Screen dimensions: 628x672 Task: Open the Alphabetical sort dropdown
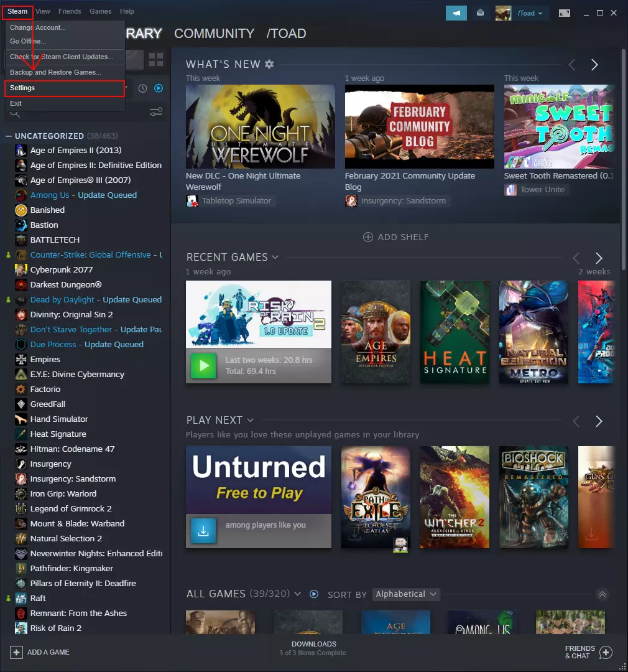tap(405, 594)
